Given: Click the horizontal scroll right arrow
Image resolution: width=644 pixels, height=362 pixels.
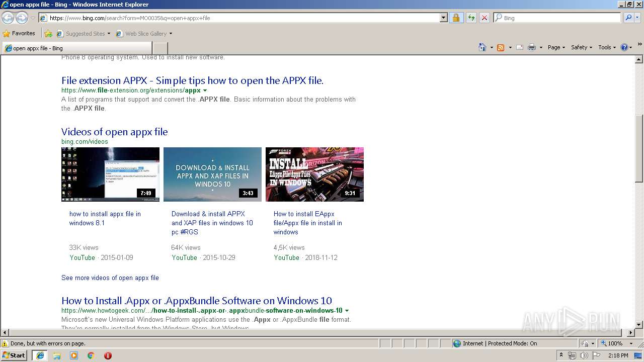Looking at the screenshot, I should [x=631, y=333].
